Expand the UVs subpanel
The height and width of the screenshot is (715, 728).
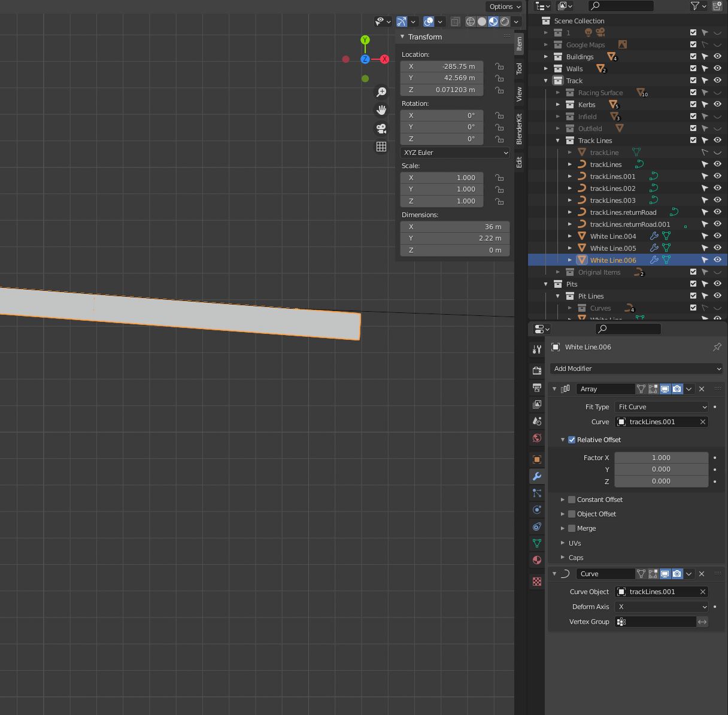tap(563, 543)
